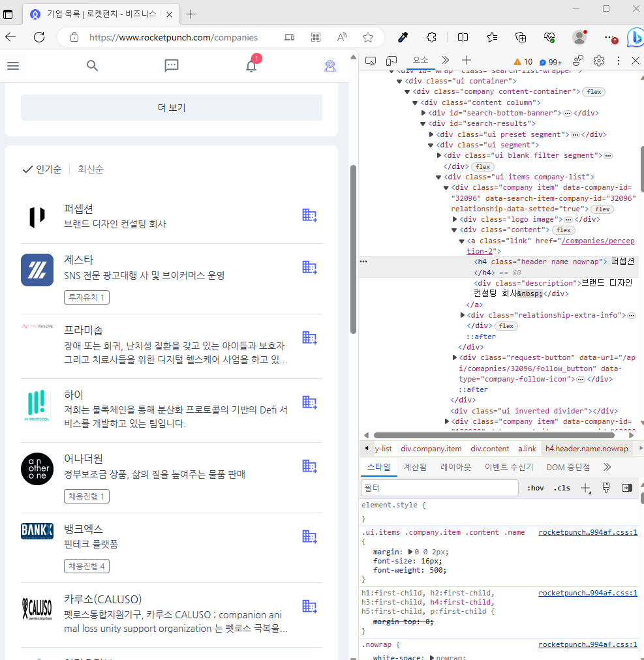
Task: Open the 스타일 styles tab
Action: 378,467
